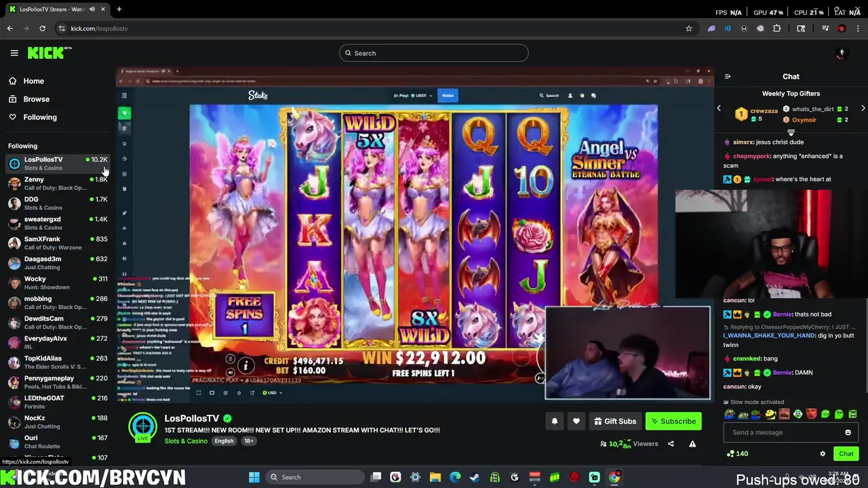This screenshot has height=488, width=868.
Task: Open Voicemeeter from taskbar
Action: (534, 477)
